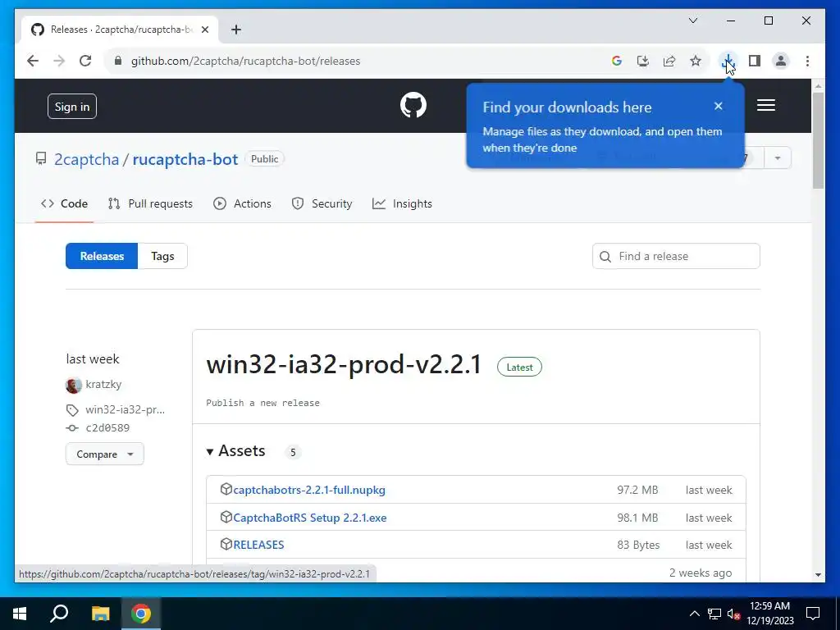Open Windows notification center
Viewport: 840px width, 630px height.
[813, 614]
